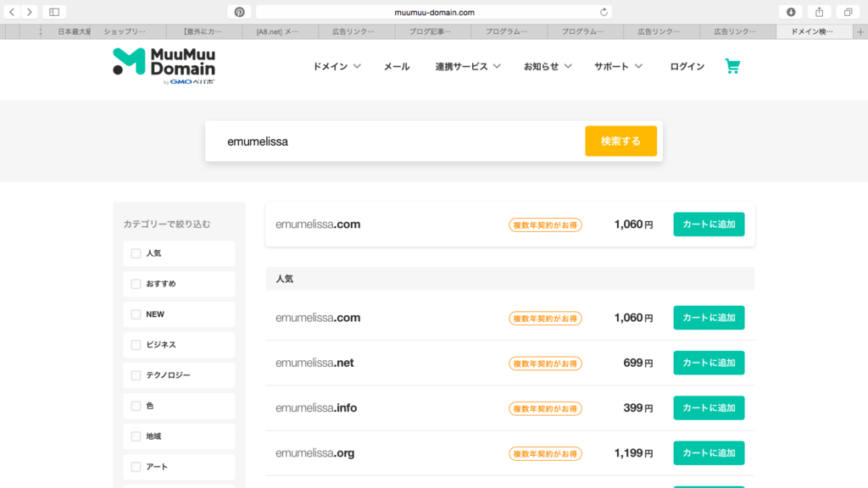Check the 地域 category filter
Screen dimensions: 868x488
pos(136,436)
